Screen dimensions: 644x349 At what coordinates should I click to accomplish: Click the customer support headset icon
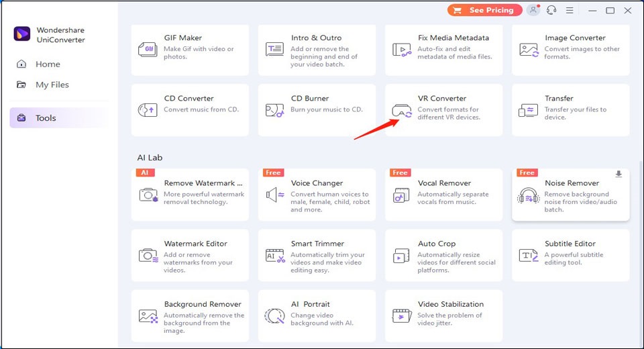tap(551, 10)
